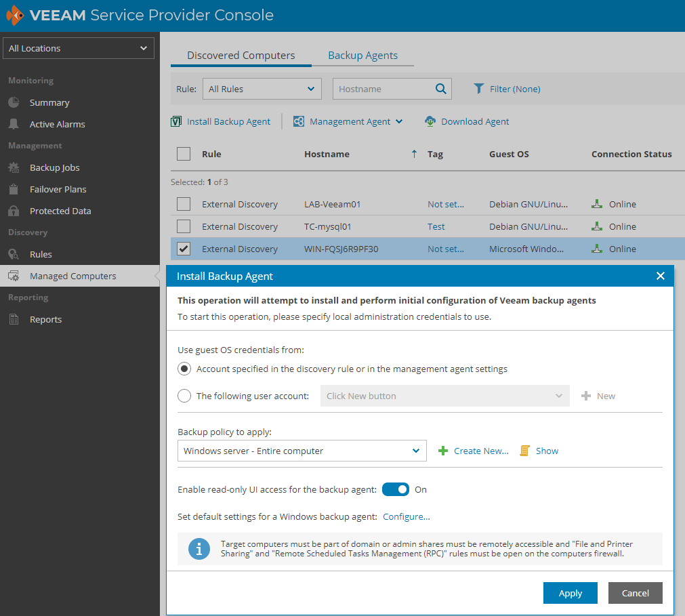
Task: Click the Hostname sort arrow
Action: (414, 154)
